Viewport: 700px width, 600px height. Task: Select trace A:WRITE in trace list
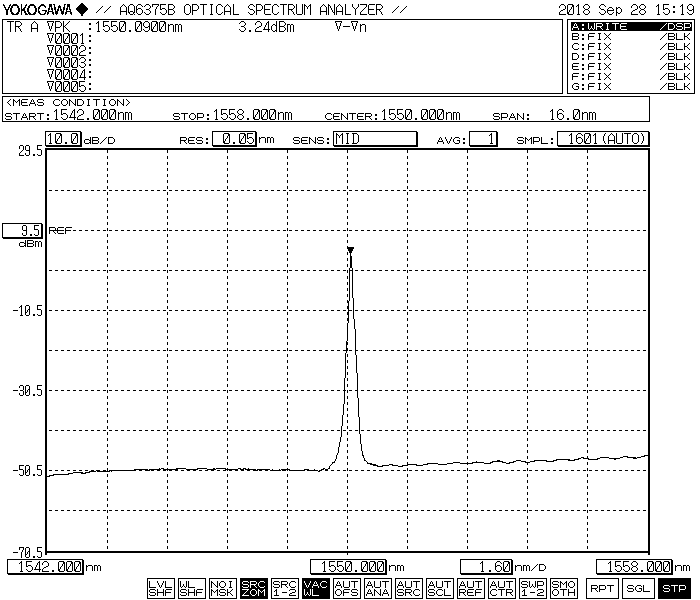click(x=630, y=26)
